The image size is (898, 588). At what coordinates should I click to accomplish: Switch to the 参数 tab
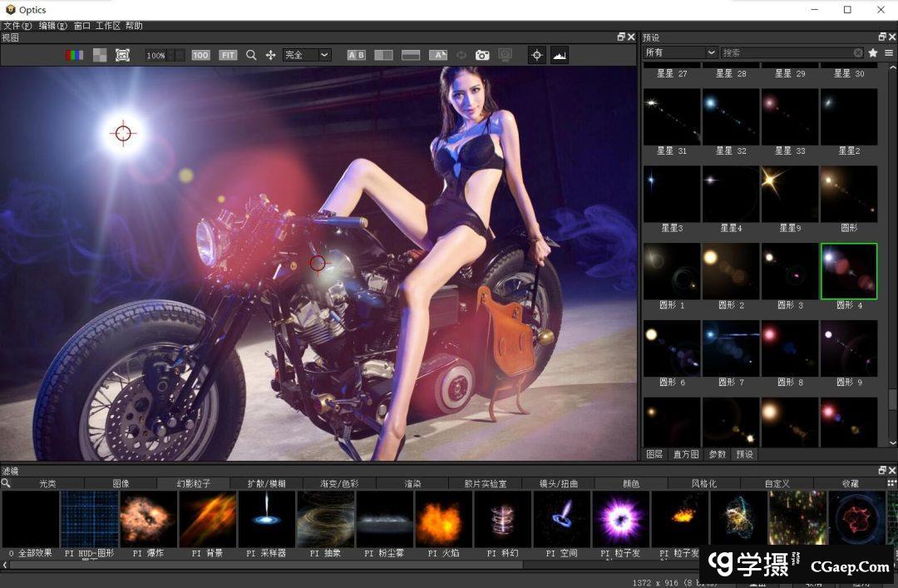coord(717,454)
